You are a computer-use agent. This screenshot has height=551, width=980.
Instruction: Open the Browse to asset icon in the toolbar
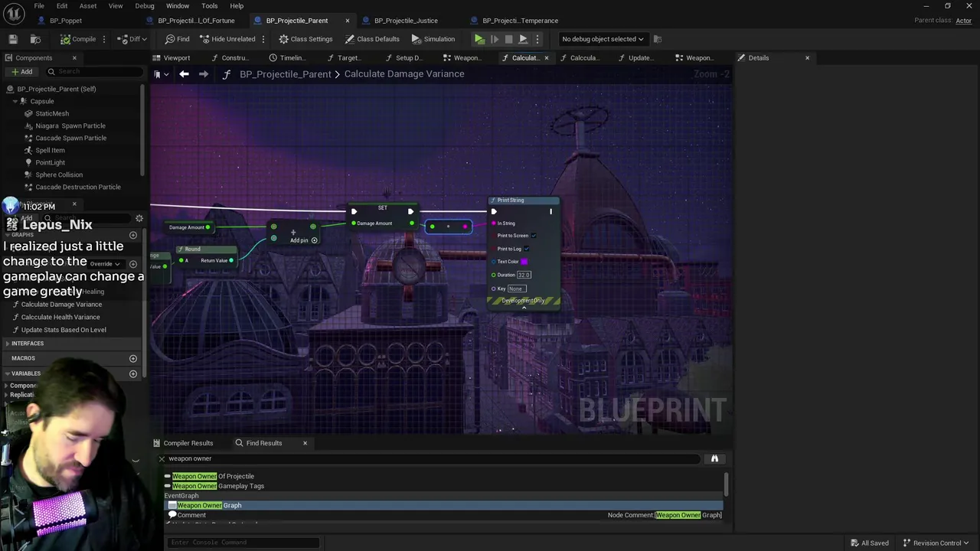35,39
